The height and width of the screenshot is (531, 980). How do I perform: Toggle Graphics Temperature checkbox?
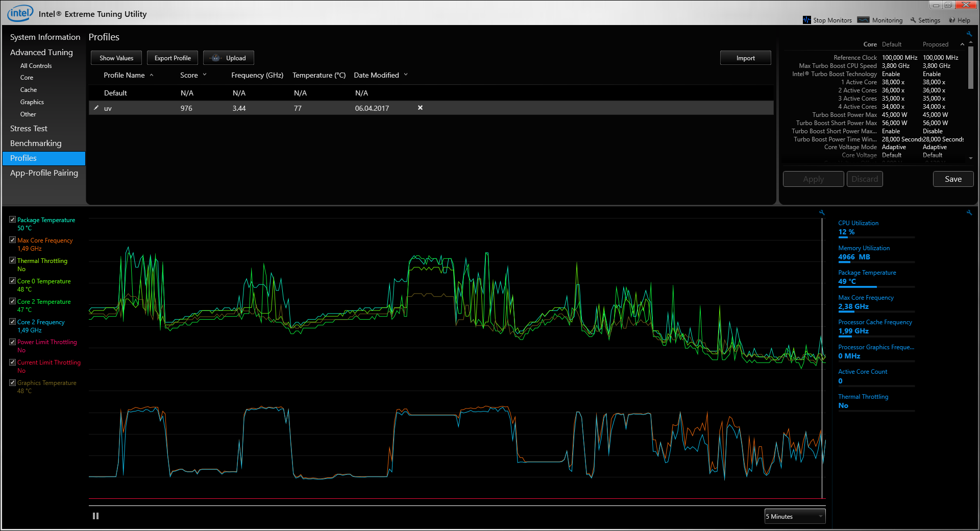(x=12, y=382)
